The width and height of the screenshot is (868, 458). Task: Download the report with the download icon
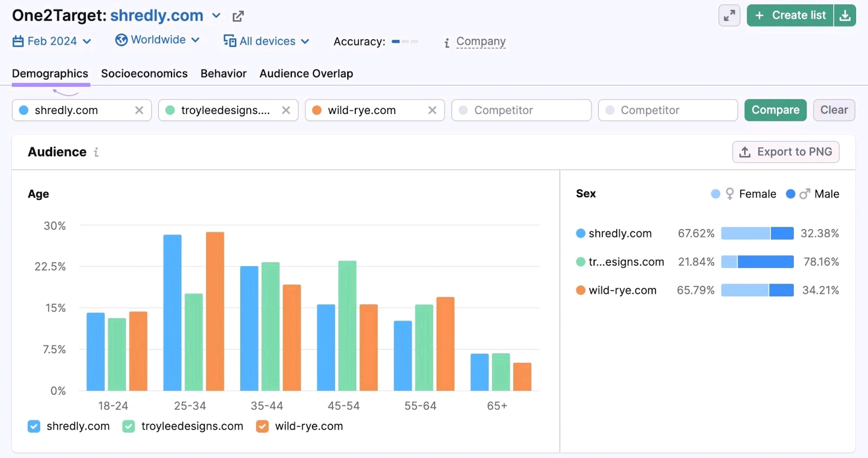(845, 15)
